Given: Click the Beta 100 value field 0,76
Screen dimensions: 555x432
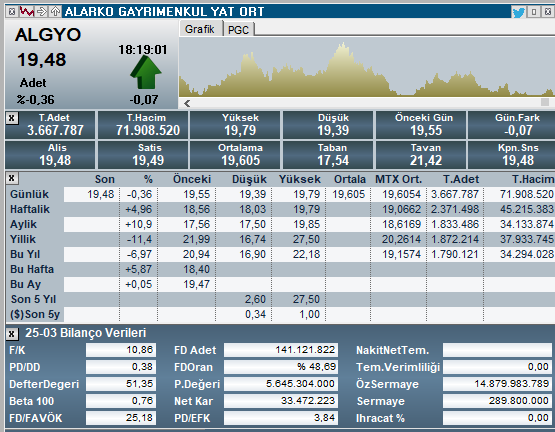Looking at the screenshot, I should pos(120,401).
